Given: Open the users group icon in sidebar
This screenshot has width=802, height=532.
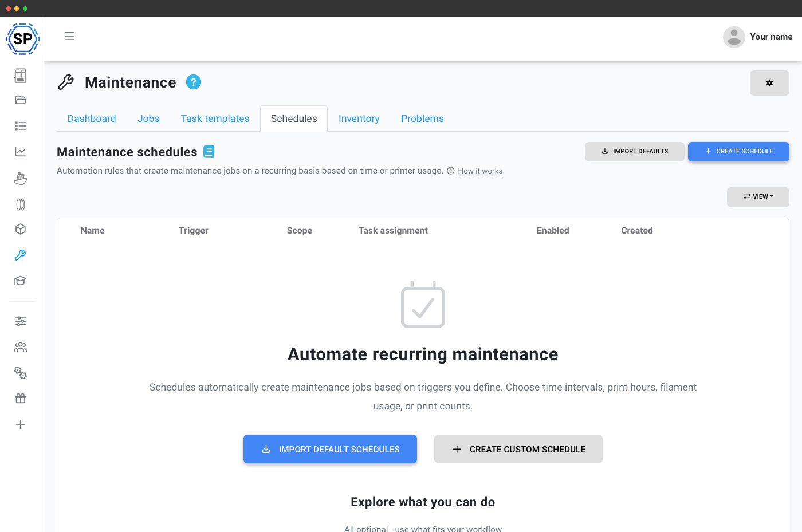Looking at the screenshot, I should pos(21,347).
